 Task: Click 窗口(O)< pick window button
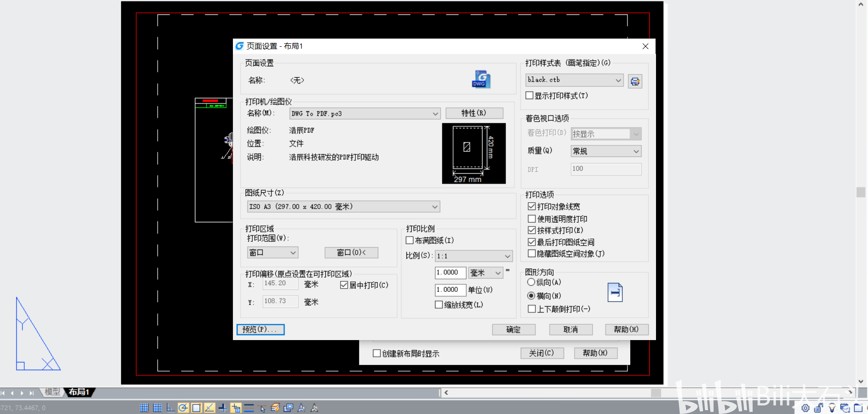tap(351, 252)
